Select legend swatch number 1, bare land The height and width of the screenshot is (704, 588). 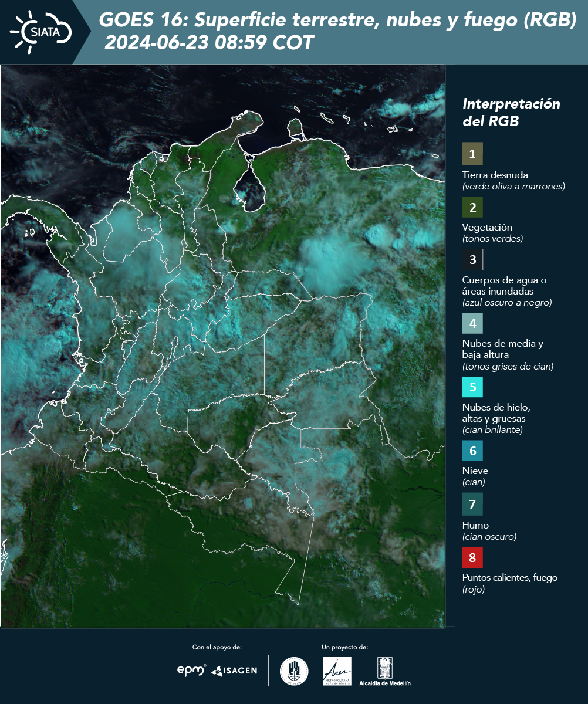coord(472,154)
